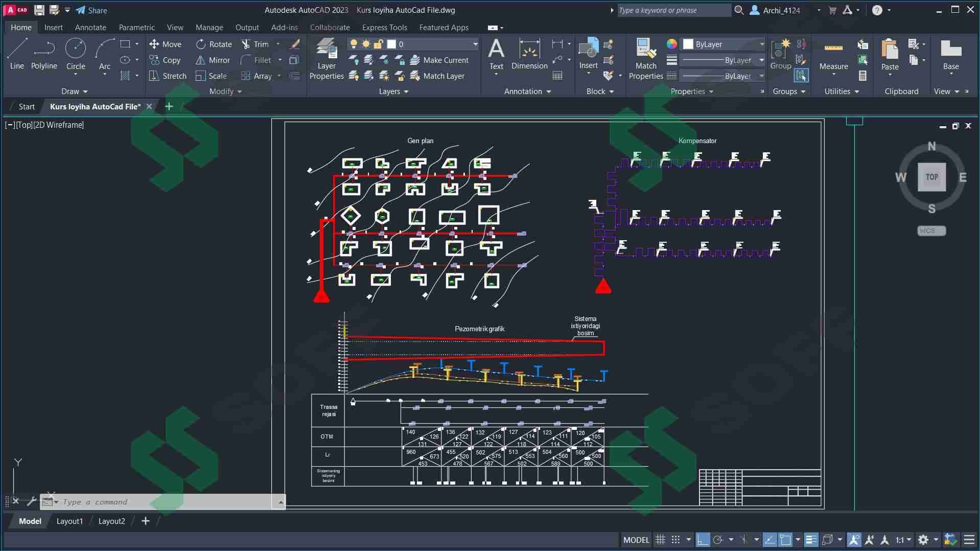Image resolution: width=980 pixels, height=551 pixels.
Task: Expand the Modify panel dropdown
Action: pos(225,91)
